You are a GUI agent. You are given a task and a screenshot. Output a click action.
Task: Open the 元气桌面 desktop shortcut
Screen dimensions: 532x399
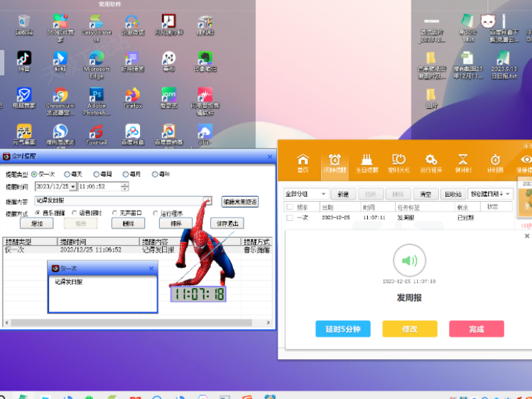pyautogui.click(x=23, y=134)
